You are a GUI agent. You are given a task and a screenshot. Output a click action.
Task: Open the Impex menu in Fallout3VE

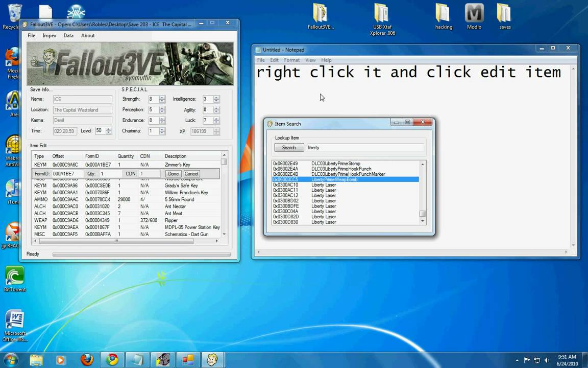pyautogui.click(x=49, y=35)
